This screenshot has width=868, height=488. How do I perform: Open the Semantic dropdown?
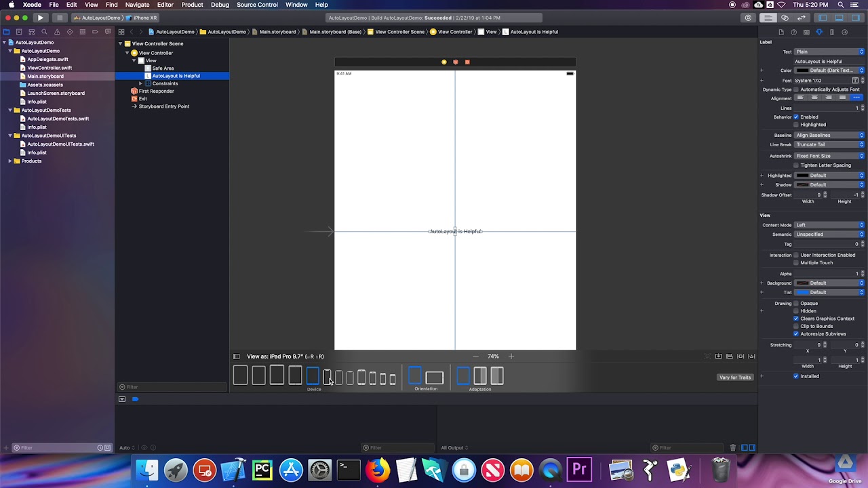click(x=829, y=235)
